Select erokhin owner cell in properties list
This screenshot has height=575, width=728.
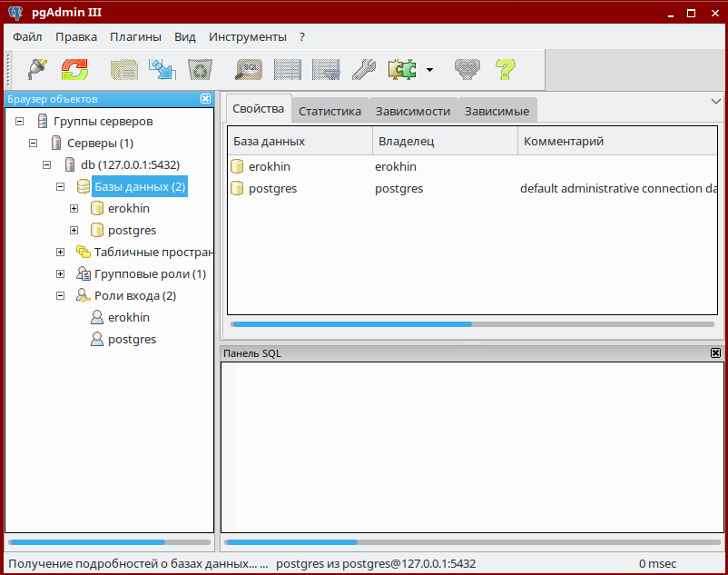396,167
